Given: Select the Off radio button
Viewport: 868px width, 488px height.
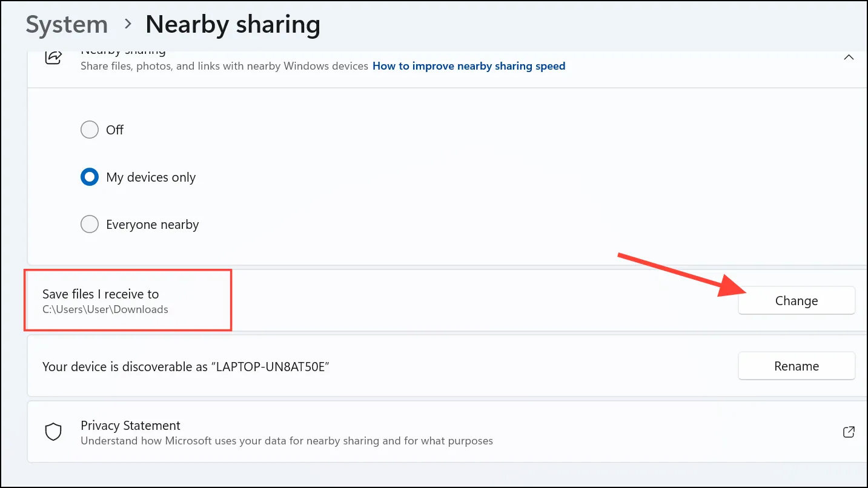Looking at the screenshot, I should 90,130.
